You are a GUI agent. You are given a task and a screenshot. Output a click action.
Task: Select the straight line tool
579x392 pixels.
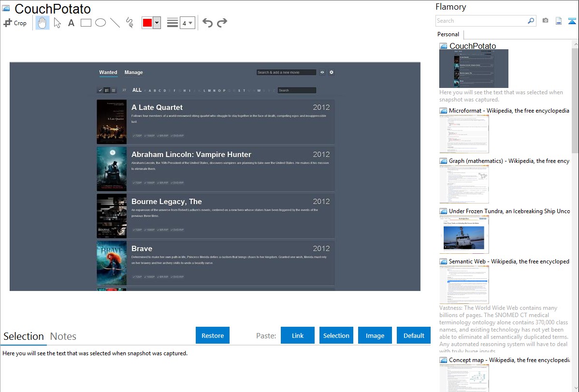115,23
